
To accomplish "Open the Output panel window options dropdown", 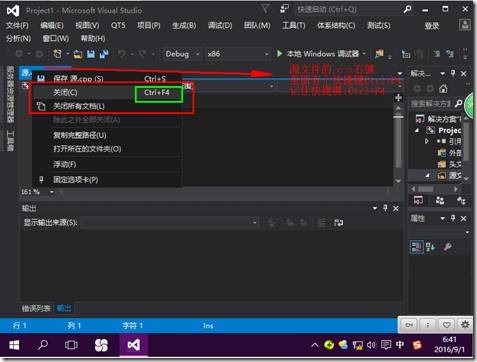I will point(375,208).
